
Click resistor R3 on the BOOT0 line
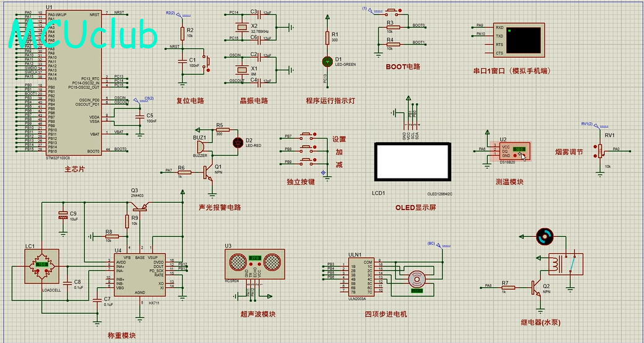(x=392, y=27)
